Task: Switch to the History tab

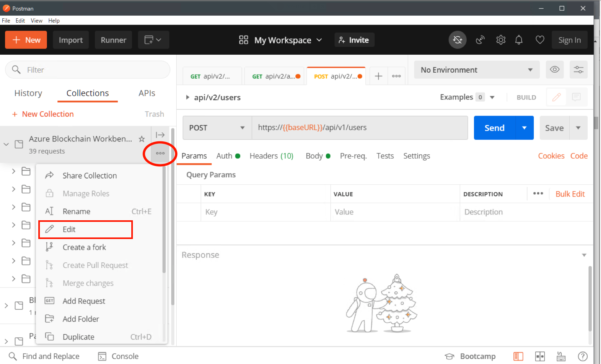Action: tap(28, 93)
